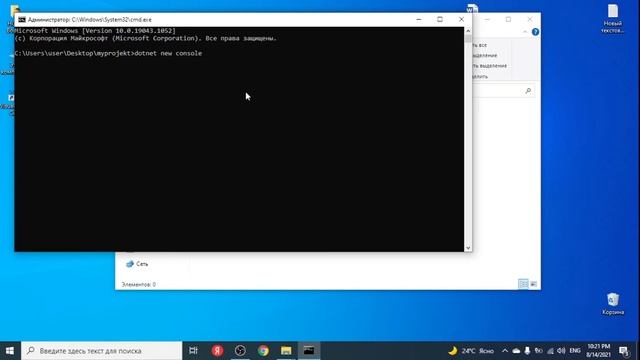Open the weather widget showing 24°C
Viewport: 640px width, 360px height.
471,351
